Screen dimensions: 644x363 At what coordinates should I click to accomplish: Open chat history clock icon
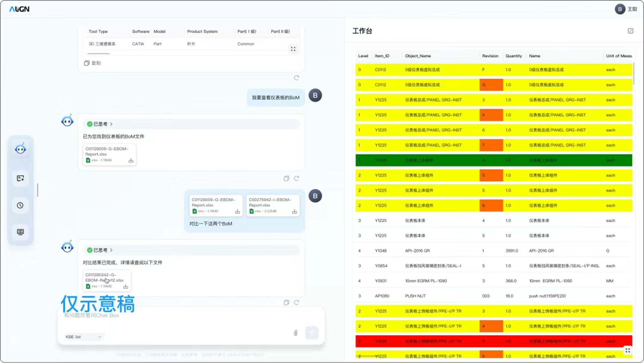click(20, 205)
